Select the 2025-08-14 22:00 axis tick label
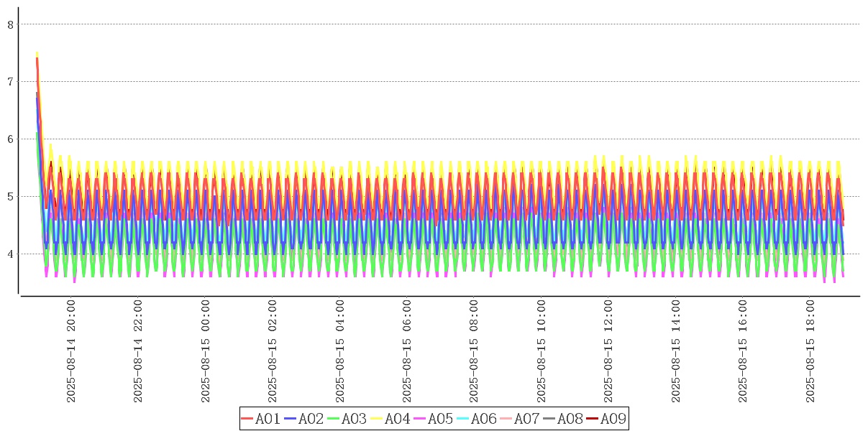The width and height of the screenshot is (868, 431). 139,351
